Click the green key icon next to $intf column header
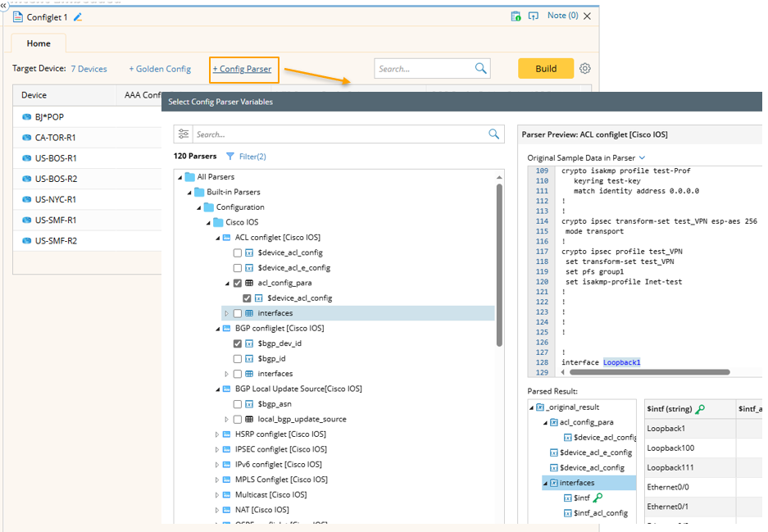The width and height of the screenshot is (768, 532). click(x=700, y=409)
